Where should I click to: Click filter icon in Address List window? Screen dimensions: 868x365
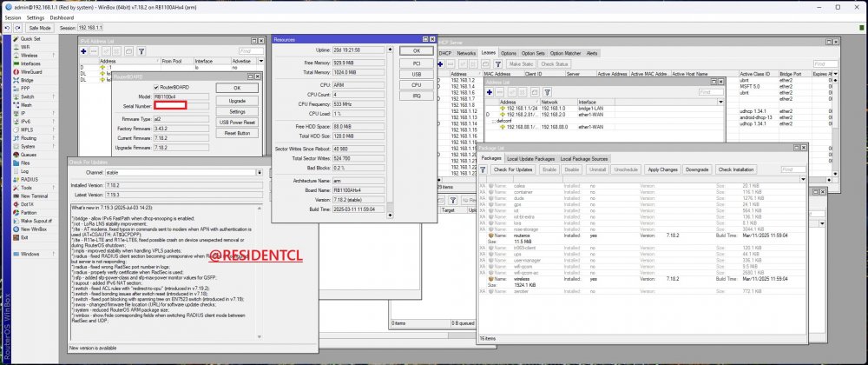tap(547, 92)
